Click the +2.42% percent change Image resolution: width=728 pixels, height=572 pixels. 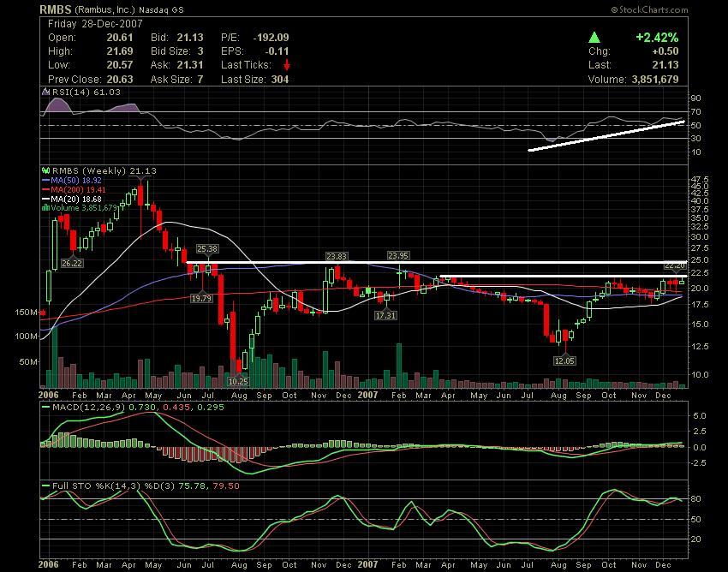[657, 38]
